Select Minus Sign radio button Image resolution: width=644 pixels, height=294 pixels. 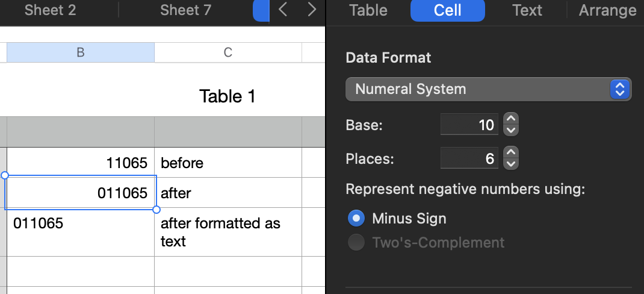[x=357, y=218]
